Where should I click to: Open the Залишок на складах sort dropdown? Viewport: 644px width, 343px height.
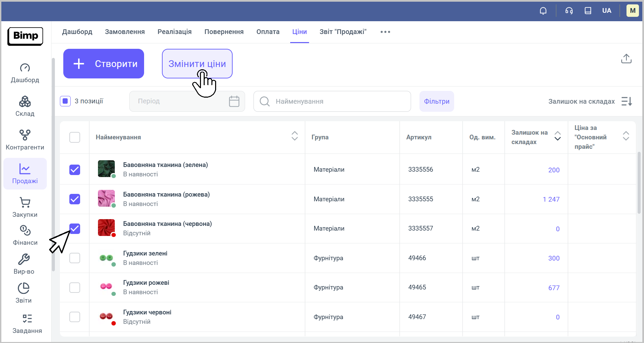click(626, 101)
